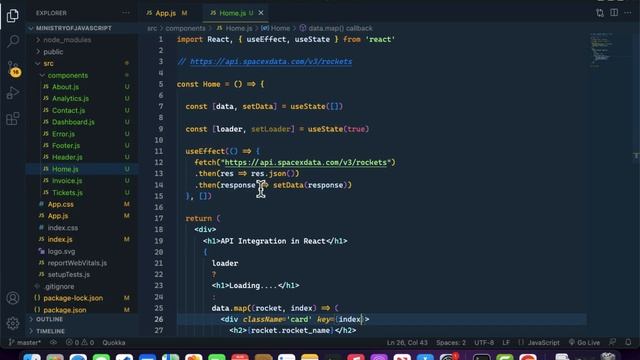This screenshot has height=360, width=640.
Task: Open changes compare icon in editor toolbar
Action: [x=600, y=13]
